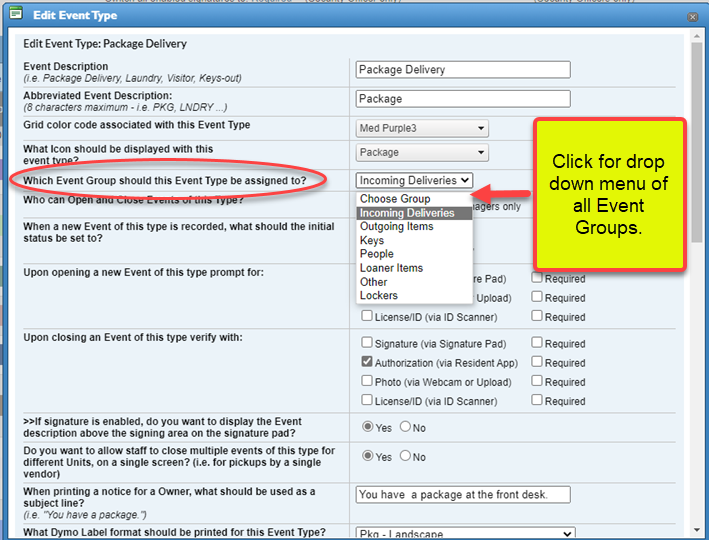Open the Incoming Deliveries event group dropdown

[x=414, y=180]
